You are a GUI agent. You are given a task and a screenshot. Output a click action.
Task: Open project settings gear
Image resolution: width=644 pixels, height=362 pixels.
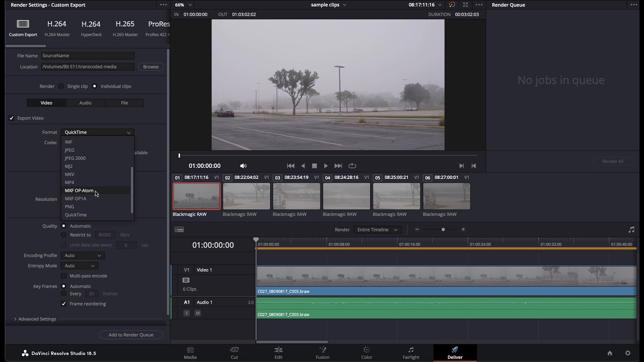627,353
